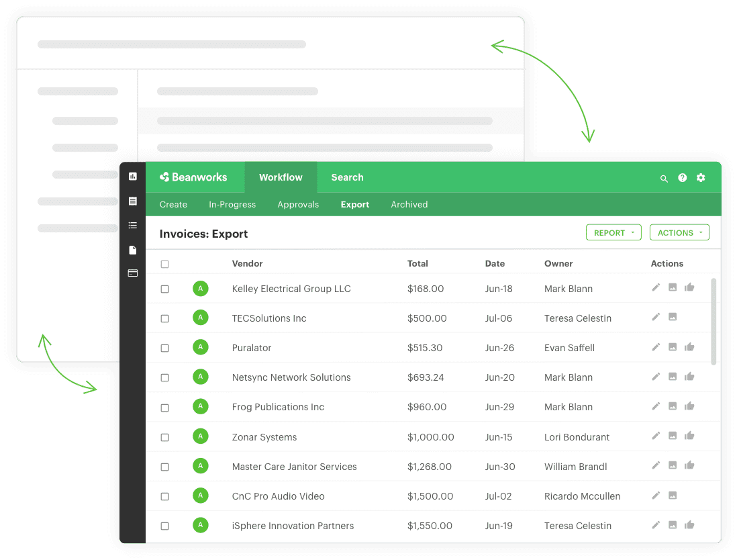Open the purchase orders list sidebar icon
The width and height of the screenshot is (737, 560).
[x=132, y=225]
